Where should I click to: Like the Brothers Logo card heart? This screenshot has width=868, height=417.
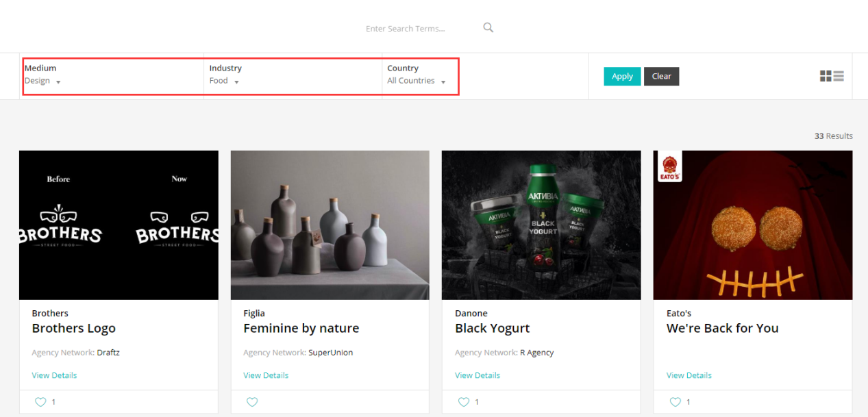40,402
